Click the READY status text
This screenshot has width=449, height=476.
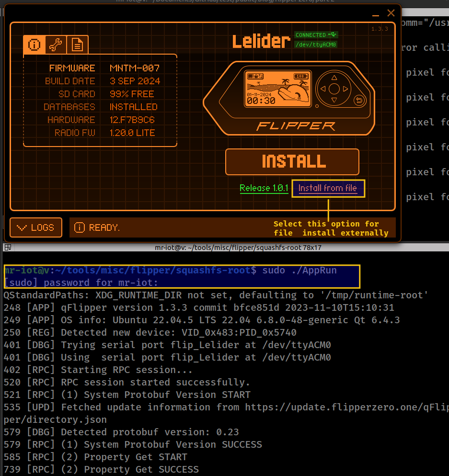[104, 227]
